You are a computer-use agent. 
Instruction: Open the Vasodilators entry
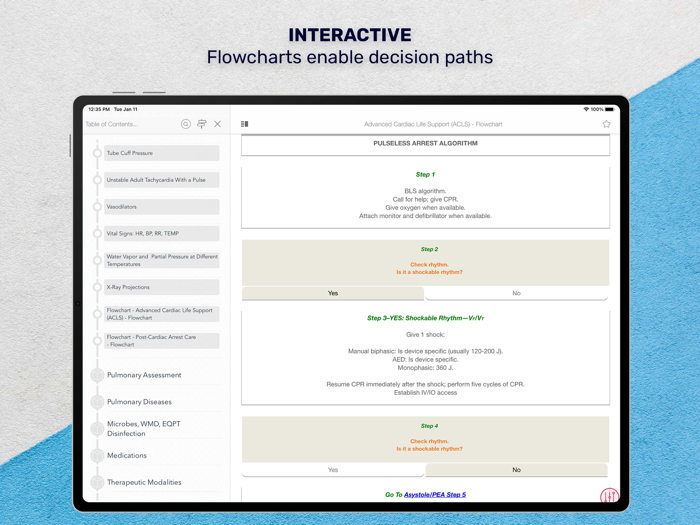tap(162, 207)
